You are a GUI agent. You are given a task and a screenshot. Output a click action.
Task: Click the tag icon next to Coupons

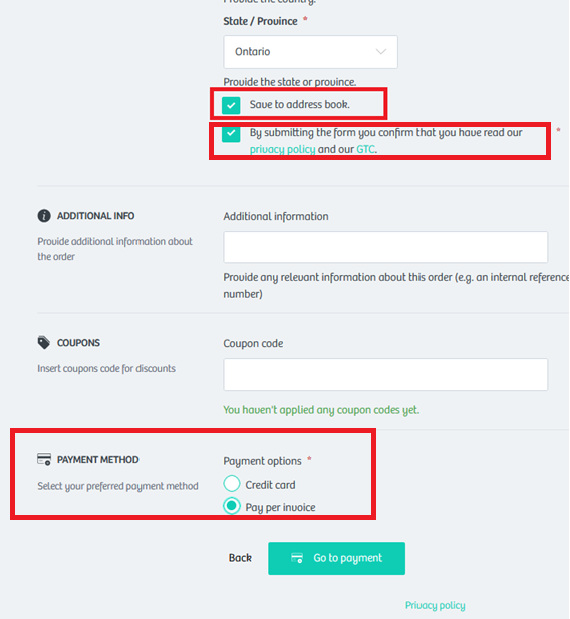point(44,343)
